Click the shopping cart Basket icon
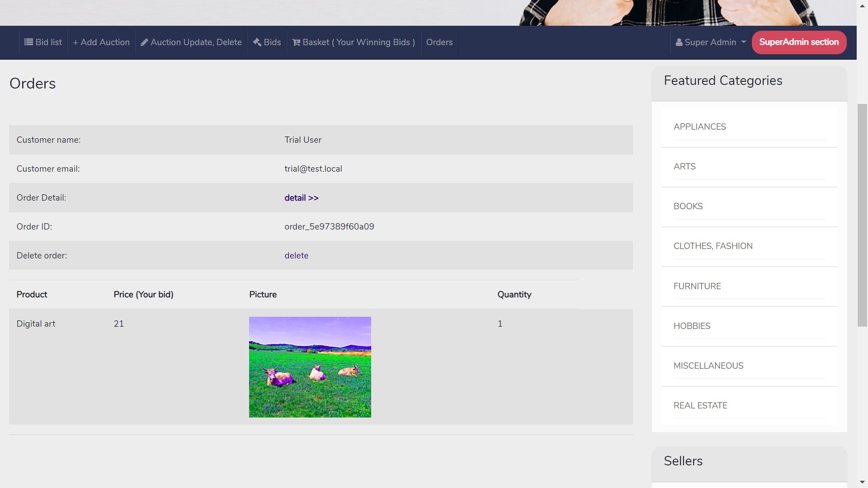Screen dimensions: 868x488 pyautogui.click(x=296, y=42)
